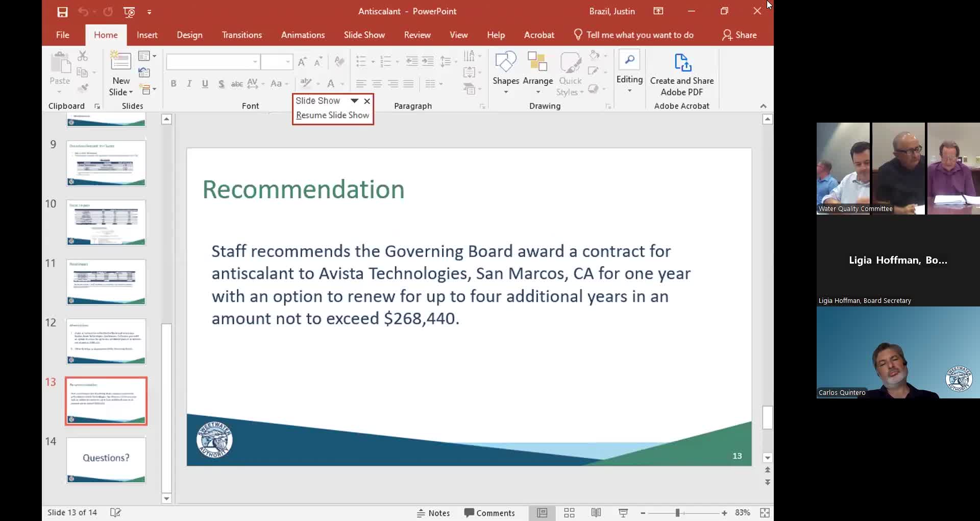Fit slide to current window icon
This screenshot has height=521, width=980.
click(x=764, y=513)
